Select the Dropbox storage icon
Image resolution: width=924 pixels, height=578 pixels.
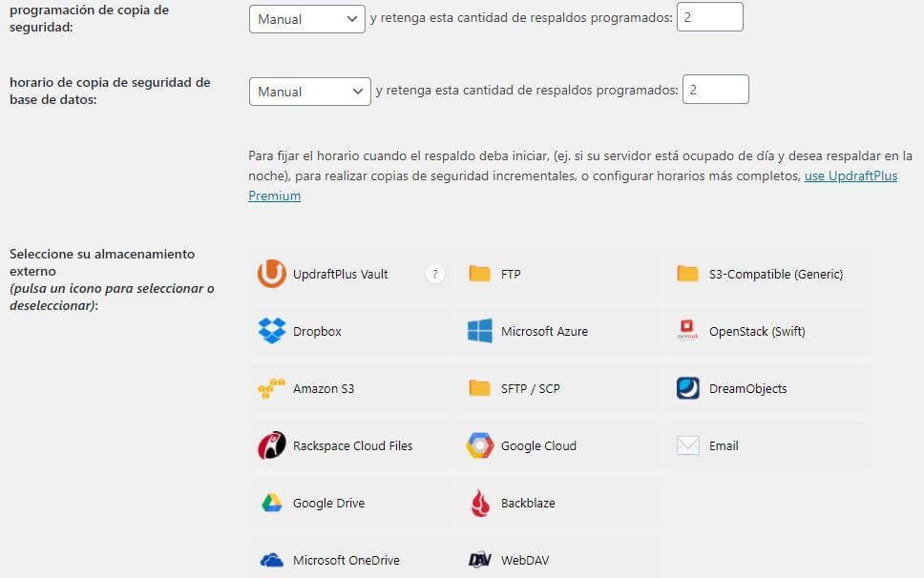(301, 331)
